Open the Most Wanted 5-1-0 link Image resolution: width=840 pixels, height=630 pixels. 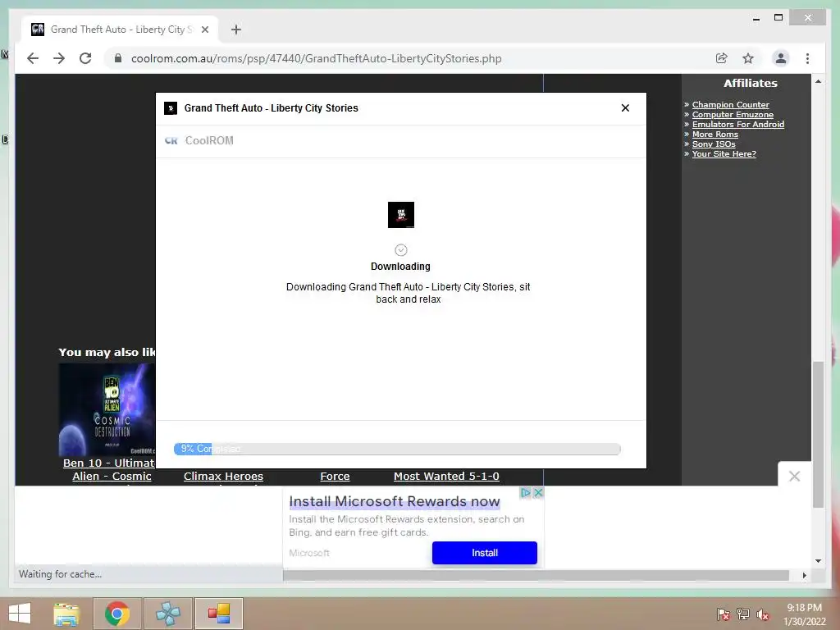(x=446, y=477)
